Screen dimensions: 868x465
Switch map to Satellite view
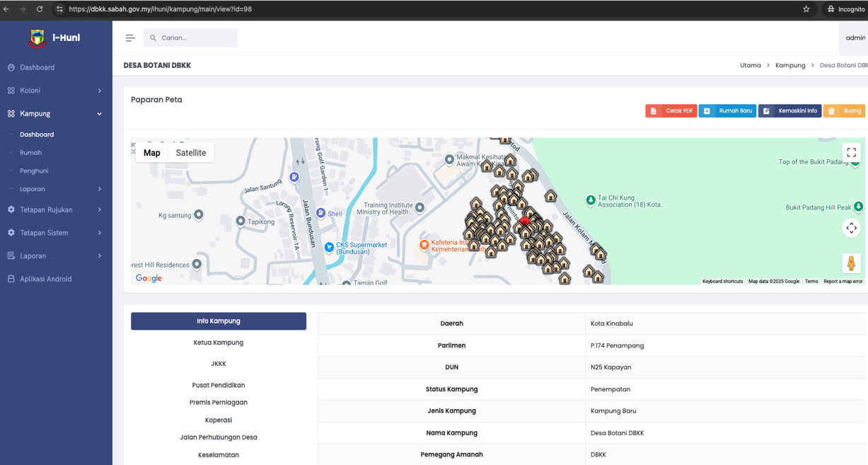pyautogui.click(x=191, y=153)
